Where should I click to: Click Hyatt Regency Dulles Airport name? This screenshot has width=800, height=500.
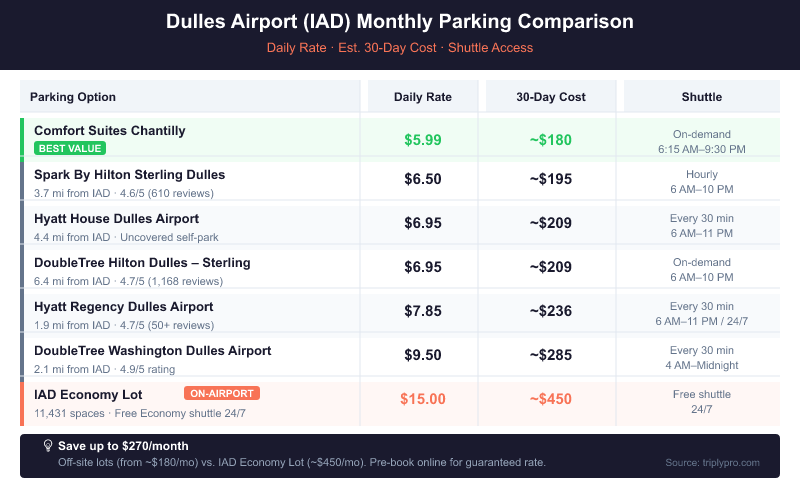point(124,307)
